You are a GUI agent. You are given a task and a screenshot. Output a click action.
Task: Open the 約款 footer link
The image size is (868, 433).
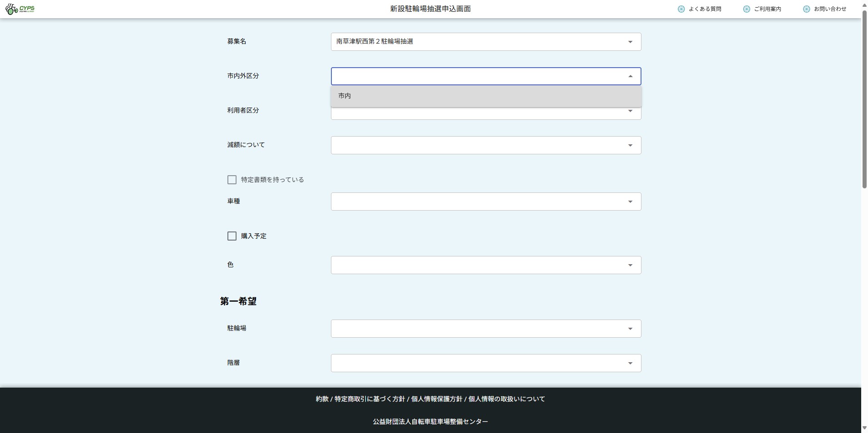point(322,399)
